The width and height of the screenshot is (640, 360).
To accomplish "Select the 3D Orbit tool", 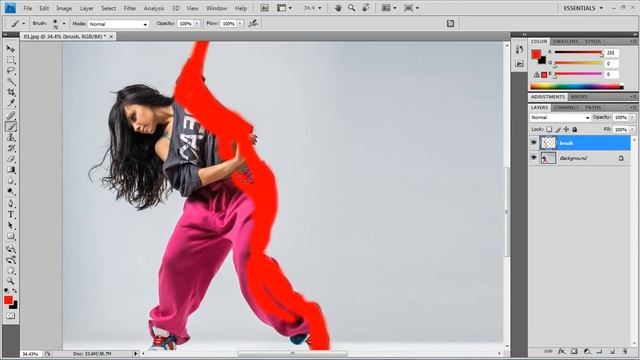I will [x=11, y=260].
